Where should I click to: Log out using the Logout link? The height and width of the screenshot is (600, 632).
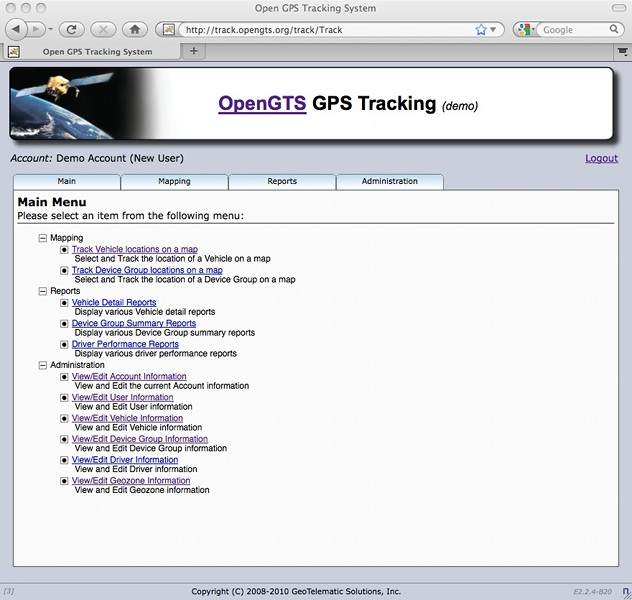click(601, 158)
